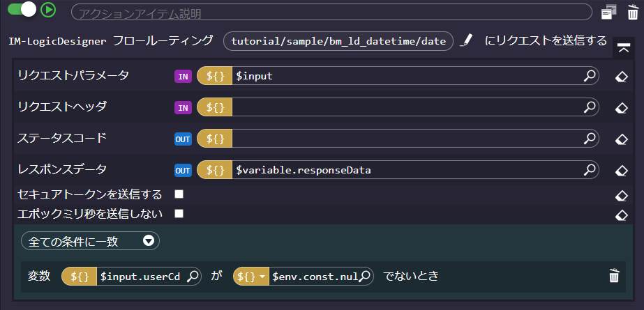Open the ${} type dropdown before $env.const.nul

pos(251,277)
